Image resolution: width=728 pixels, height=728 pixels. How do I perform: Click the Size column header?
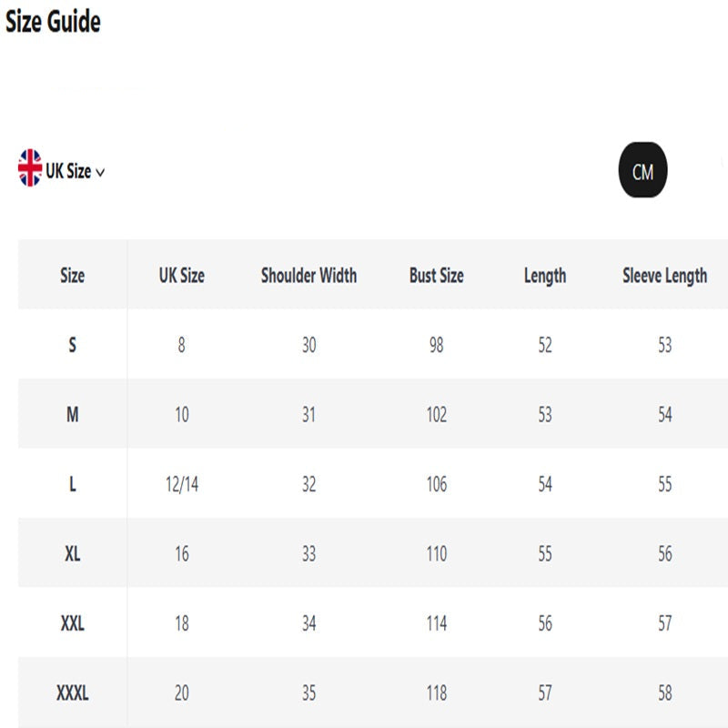[x=72, y=276]
